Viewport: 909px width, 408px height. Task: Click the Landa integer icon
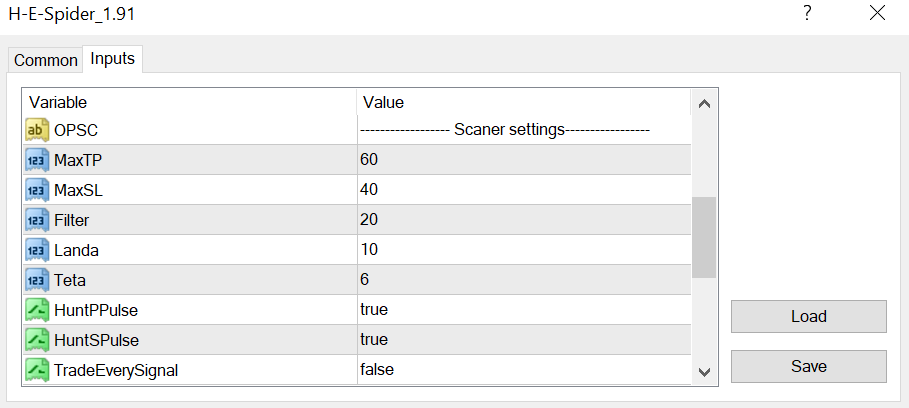pyautogui.click(x=38, y=249)
